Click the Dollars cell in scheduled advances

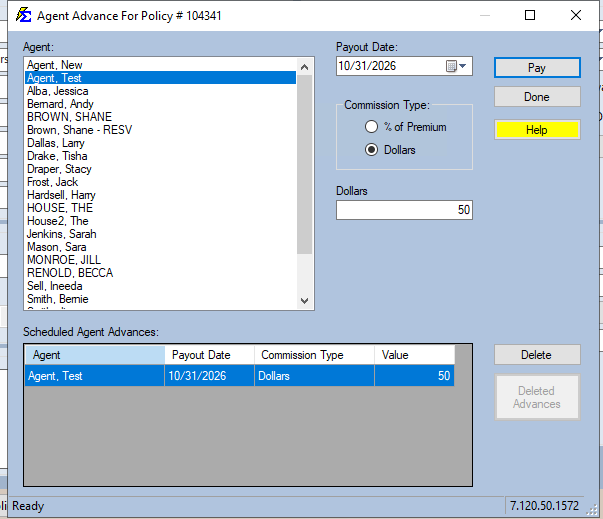tap(315, 376)
